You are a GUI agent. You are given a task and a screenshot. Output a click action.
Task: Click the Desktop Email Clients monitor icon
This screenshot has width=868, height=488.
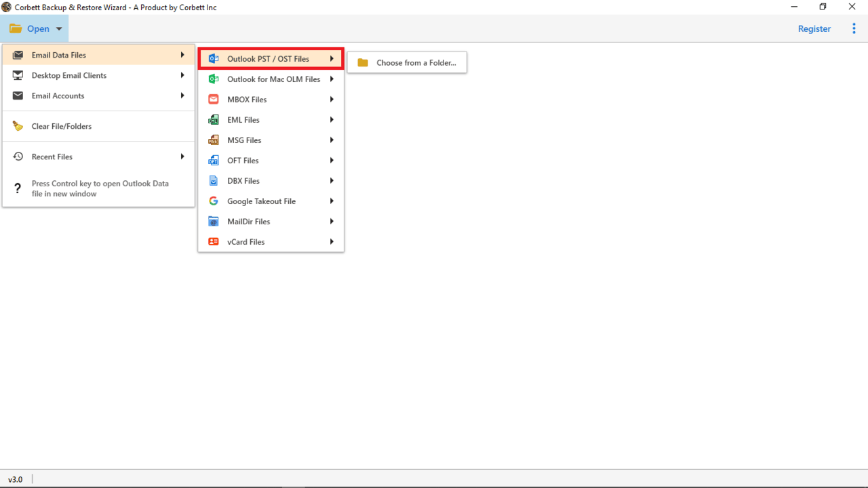pyautogui.click(x=18, y=75)
